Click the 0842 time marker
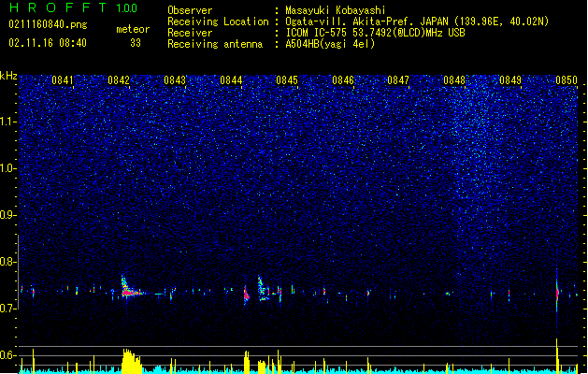This screenshot has width=588, height=374. 119,80
